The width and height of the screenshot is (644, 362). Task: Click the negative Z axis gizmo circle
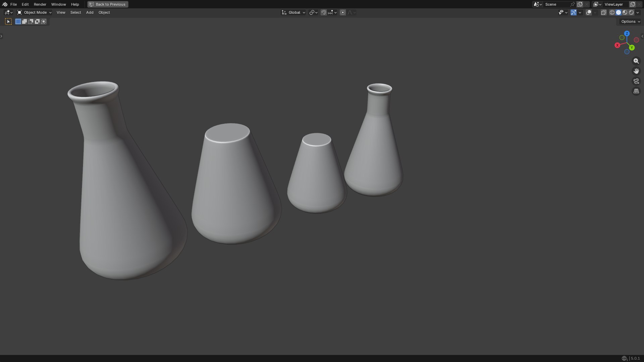[x=627, y=52]
